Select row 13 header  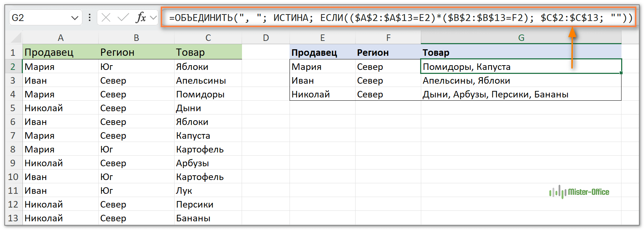click(13, 218)
